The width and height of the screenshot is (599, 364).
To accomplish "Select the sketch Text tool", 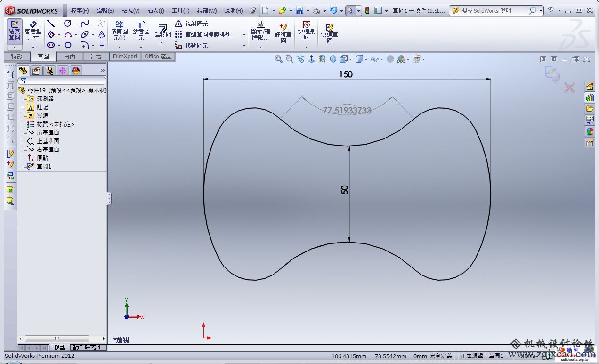I will (102, 34).
